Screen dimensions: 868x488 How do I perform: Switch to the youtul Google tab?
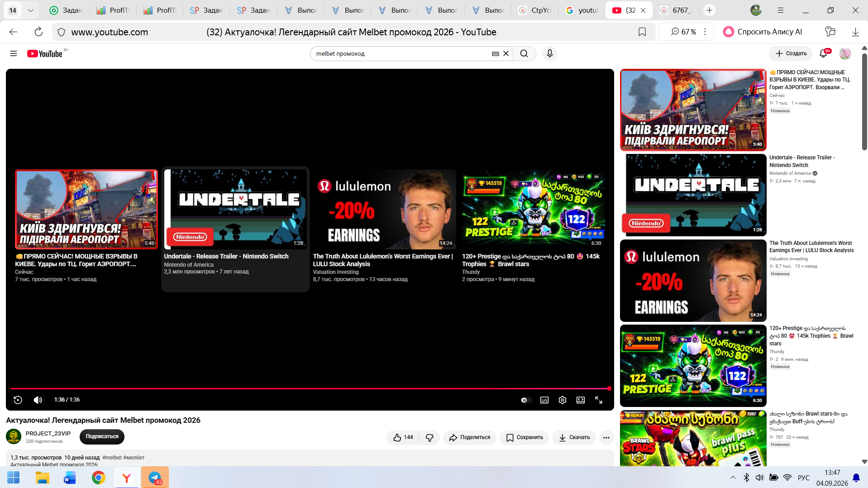coord(582,10)
